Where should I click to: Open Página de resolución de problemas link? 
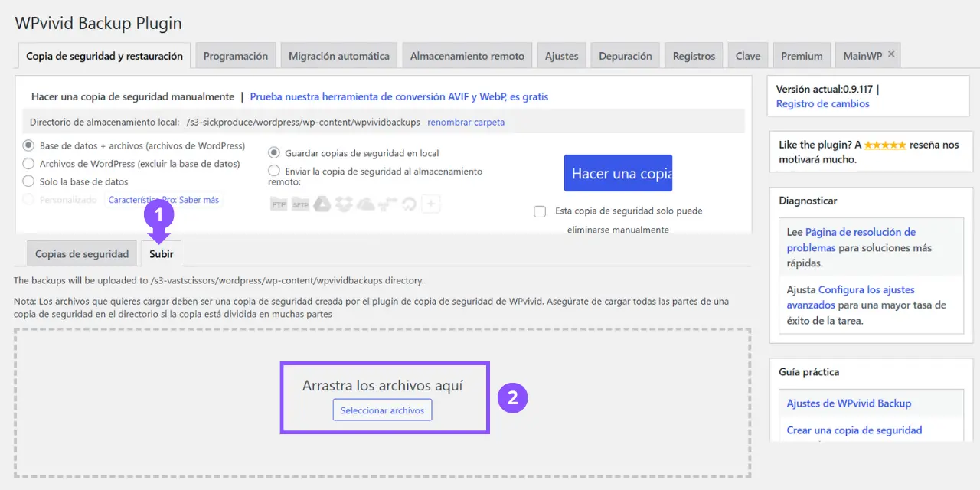[851, 240]
